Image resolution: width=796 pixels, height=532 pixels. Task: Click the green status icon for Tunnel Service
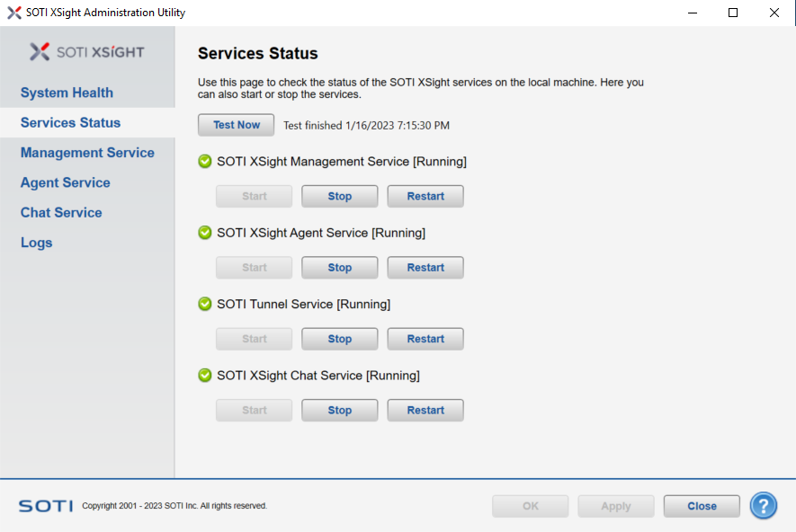(204, 304)
